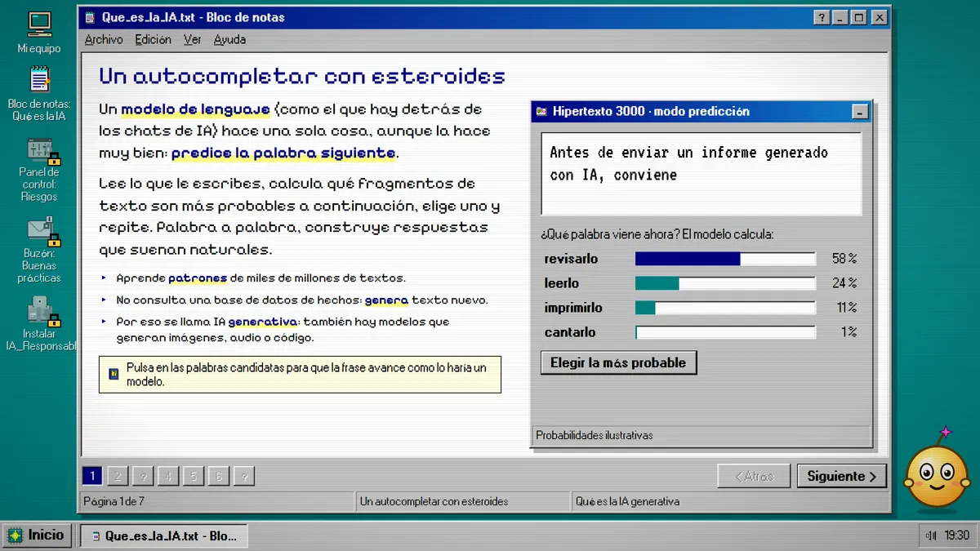The height and width of the screenshot is (551, 980).
Task: Open the Archivo menu
Action: [104, 39]
